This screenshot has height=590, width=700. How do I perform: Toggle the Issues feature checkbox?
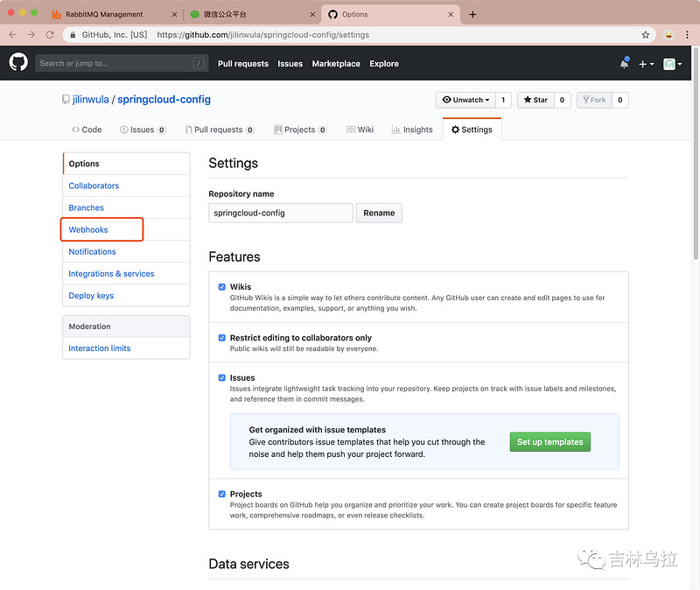pos(222,377)
